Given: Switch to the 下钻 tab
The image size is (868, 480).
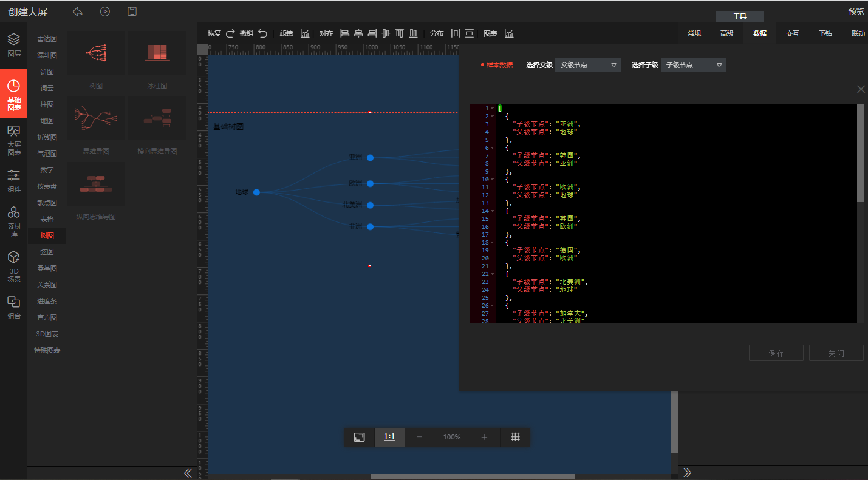Looking at the screenshot, I should (x=825, y=33).
